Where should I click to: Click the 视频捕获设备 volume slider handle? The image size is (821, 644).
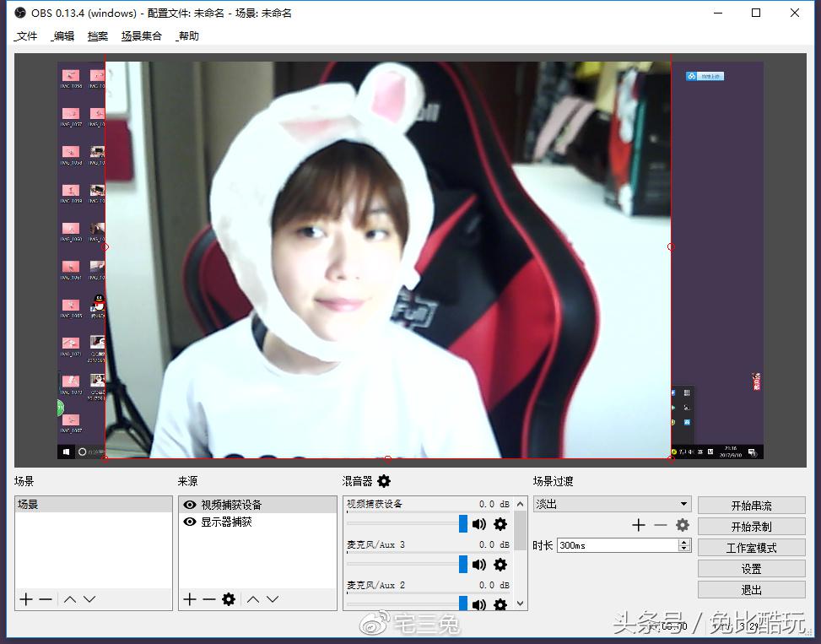coord(463,524)
